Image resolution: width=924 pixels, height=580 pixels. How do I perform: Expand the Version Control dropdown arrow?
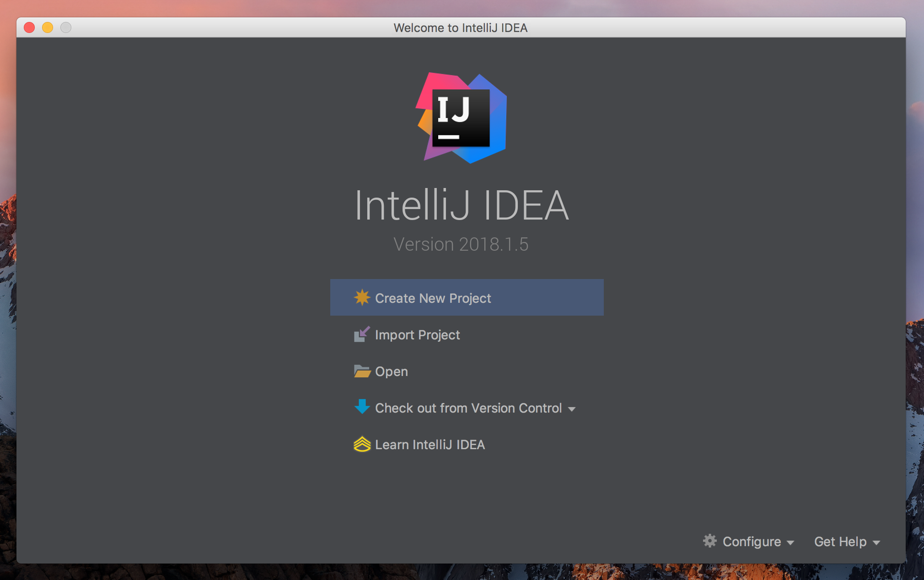[571, 409]
